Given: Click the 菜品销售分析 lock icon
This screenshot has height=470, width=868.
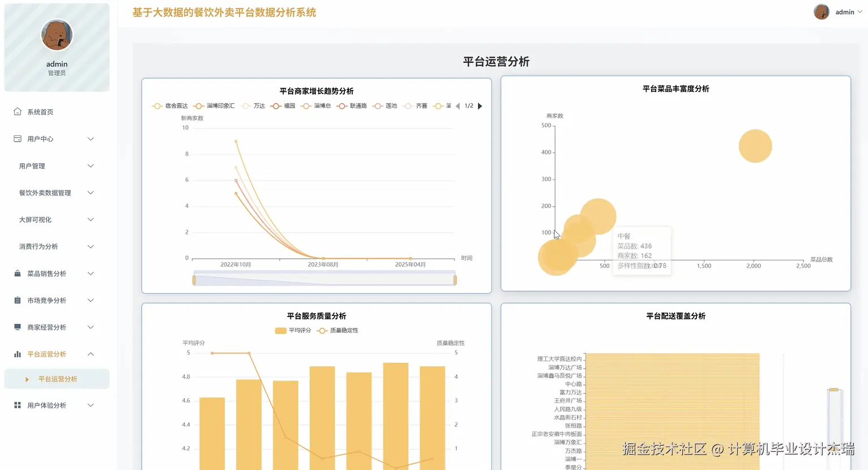Looking at the screenshot, I should pos(17,274).
